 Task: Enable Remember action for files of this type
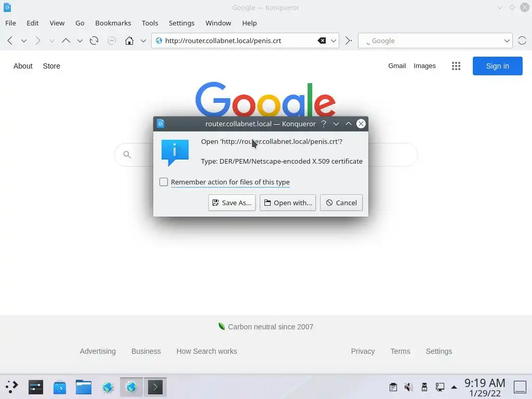(164, 182)
